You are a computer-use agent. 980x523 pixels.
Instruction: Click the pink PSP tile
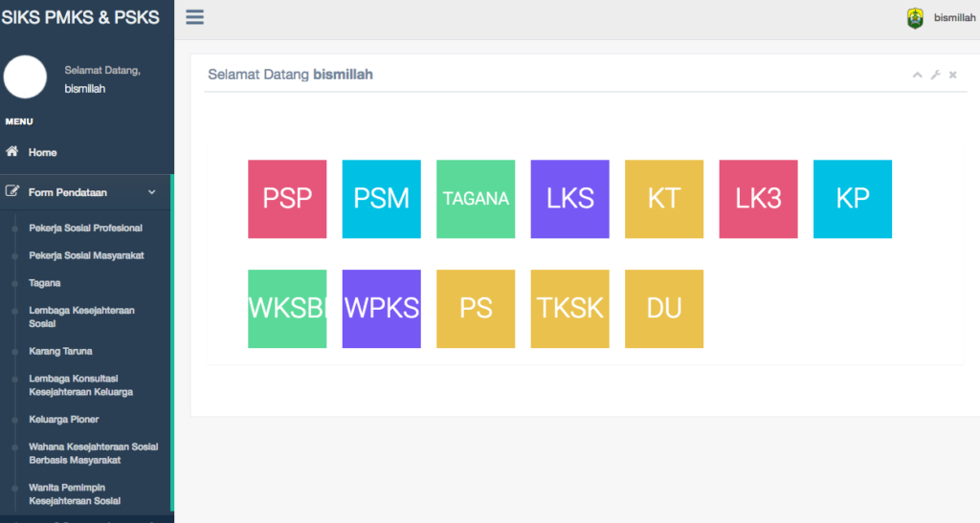click(x=287, y=199)
